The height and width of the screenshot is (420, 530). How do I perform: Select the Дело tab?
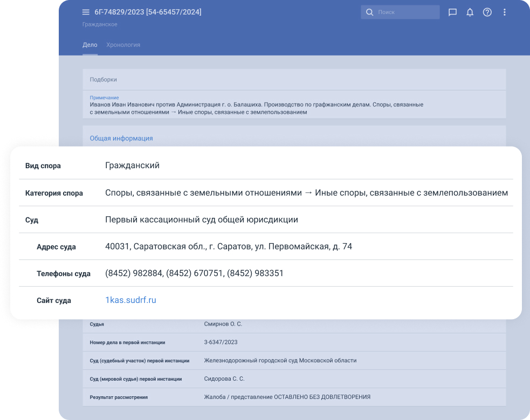point(90,45)
